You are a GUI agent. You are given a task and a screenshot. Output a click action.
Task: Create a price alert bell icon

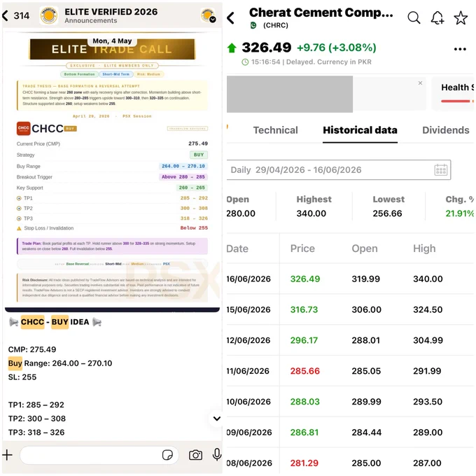pyautogui.click(x=437, y=17)
